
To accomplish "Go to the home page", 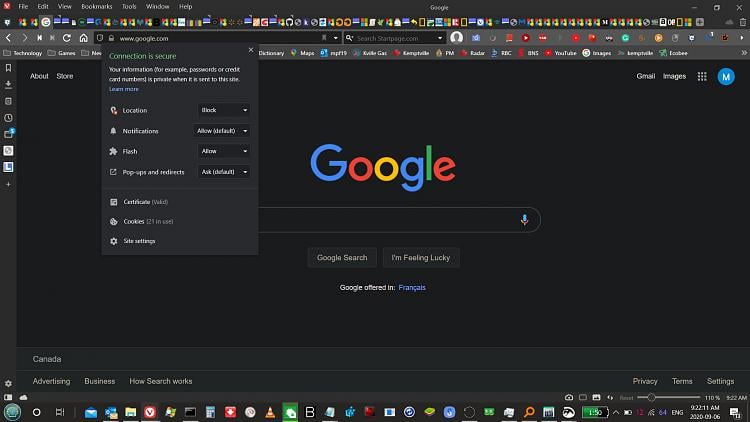I will click(x=84, y=38).
